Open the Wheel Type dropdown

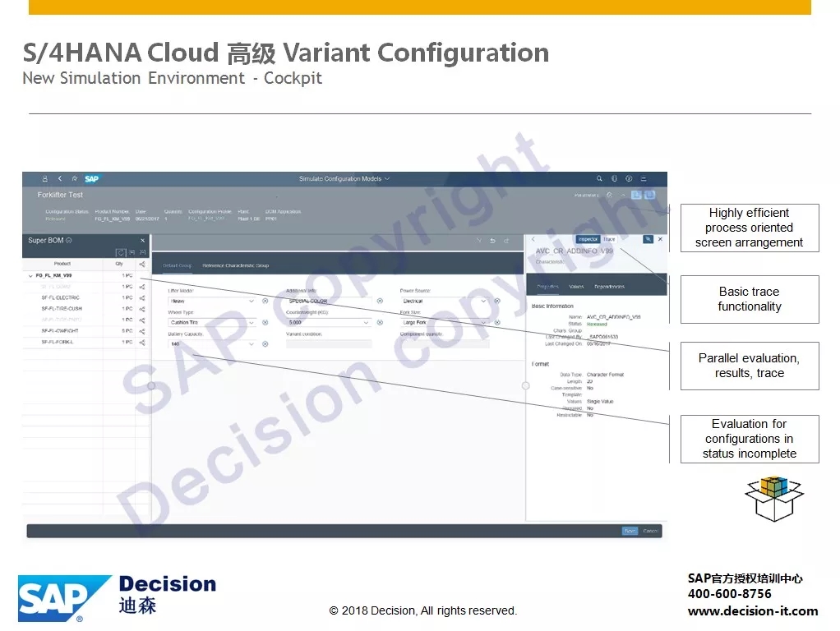pos(252,322)
